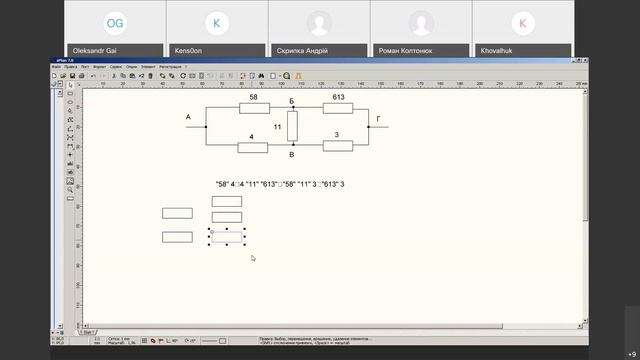Create a new sPlan document
Screen dimensions: 640x360
(x=54, y=76)
